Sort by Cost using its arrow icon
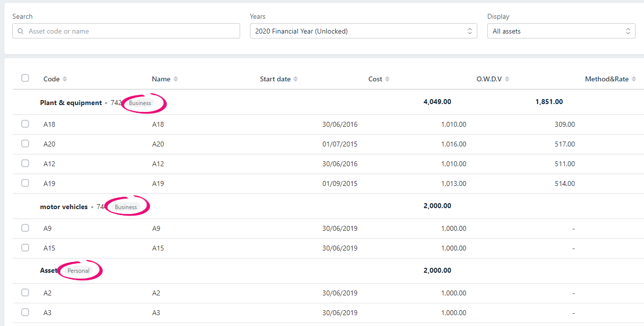Image resolution: width=644 pixels, height=326 pixels. [387, 79]
